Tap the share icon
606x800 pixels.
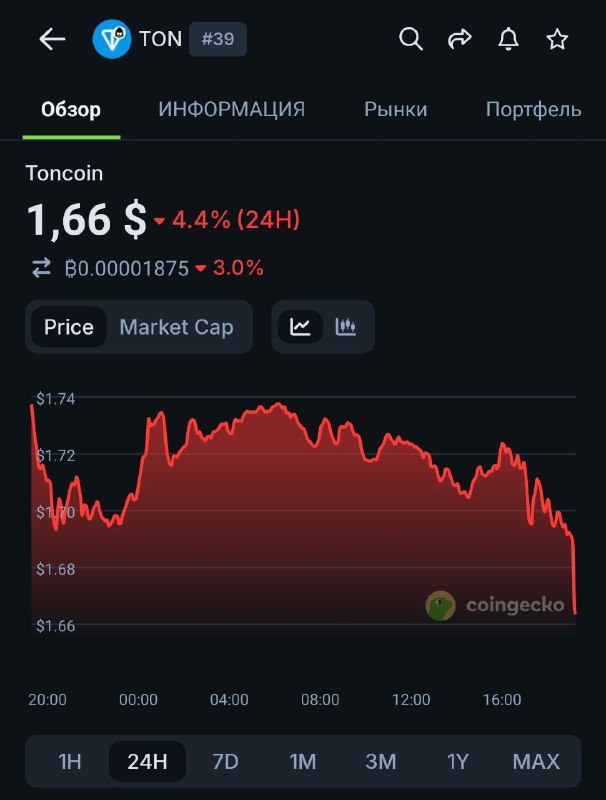point(460,39)
